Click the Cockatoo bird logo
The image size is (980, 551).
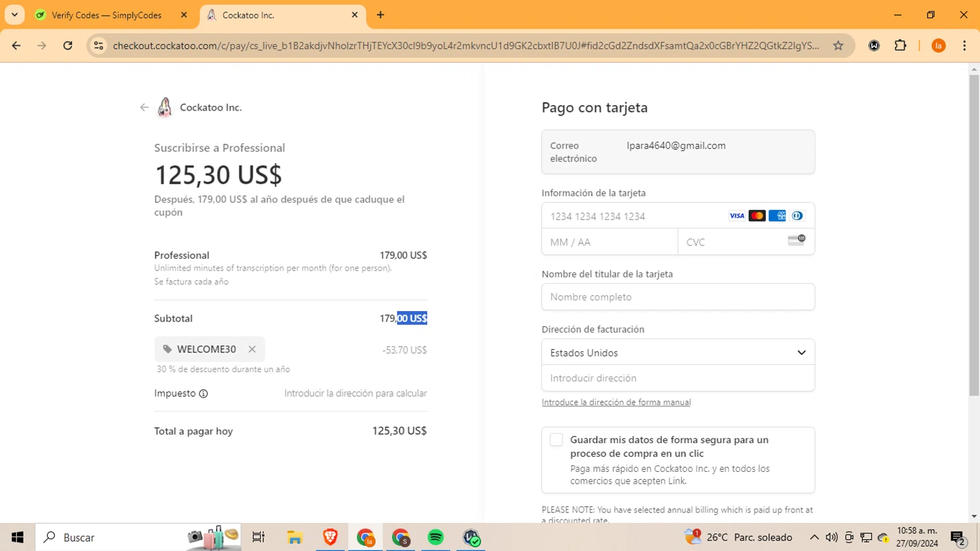coord(165,107)
